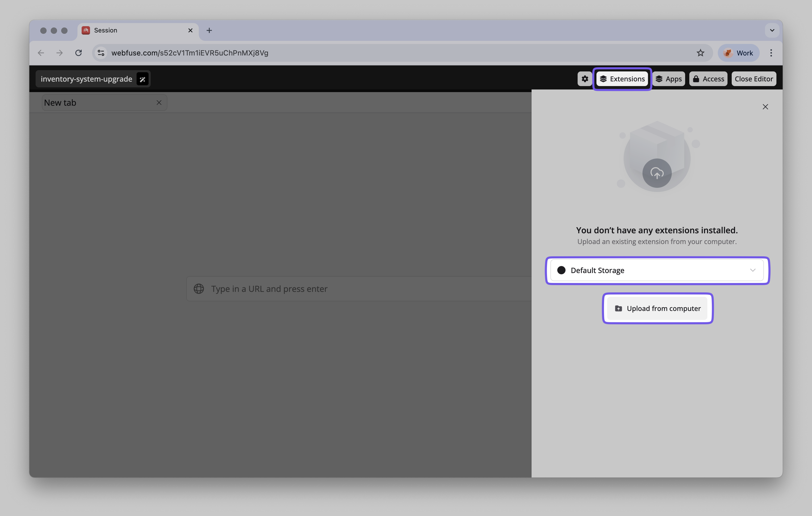Click the globe icon in the URL field
Viewport: 812px width, 516px height.
coord(199,289)
